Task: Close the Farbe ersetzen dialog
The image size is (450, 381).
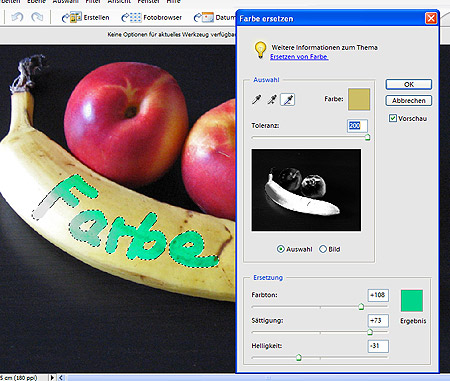Action: 431,18
